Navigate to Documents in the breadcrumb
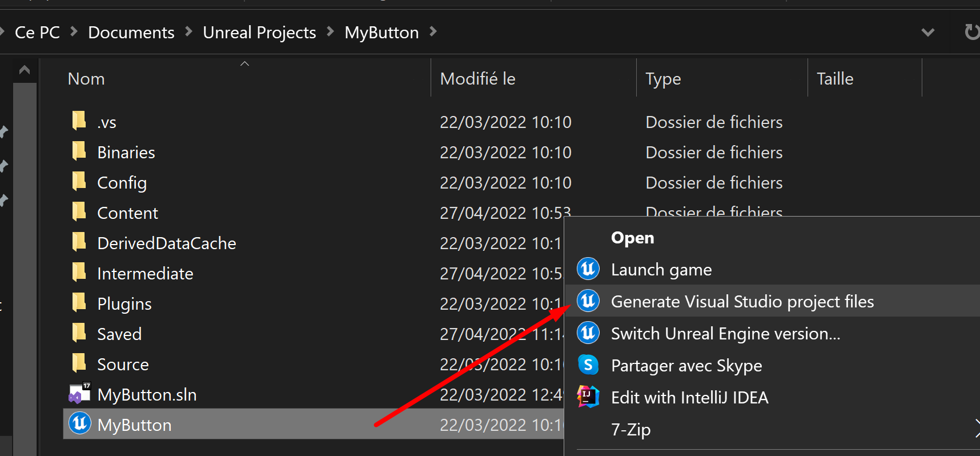The image size is (980, 456). click(x=131, y=33)
